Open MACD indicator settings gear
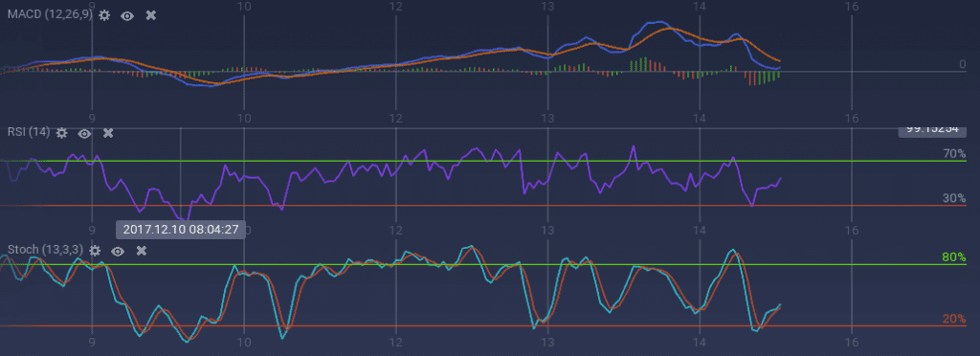The width and height of the screenshot is (980, 356). click(x=104, y=15)
